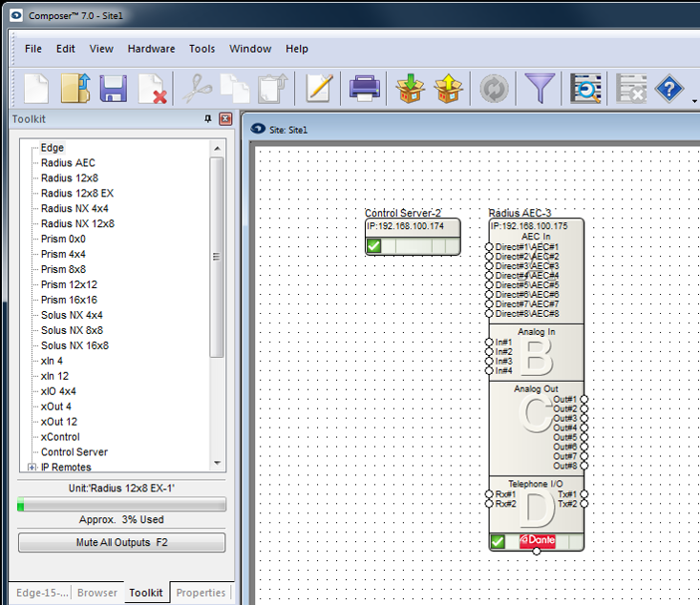Select Control Server in the Toolkit

point(74,452)
